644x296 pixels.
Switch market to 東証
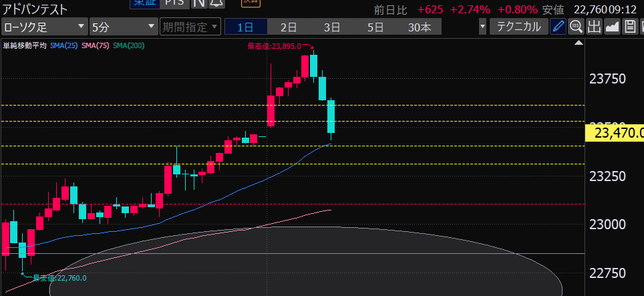144,3
